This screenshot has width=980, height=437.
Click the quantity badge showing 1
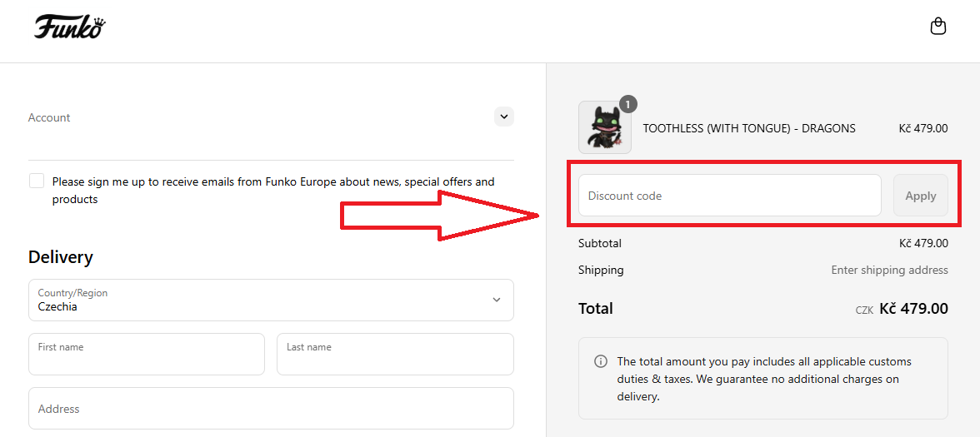(x=628, y=104)
